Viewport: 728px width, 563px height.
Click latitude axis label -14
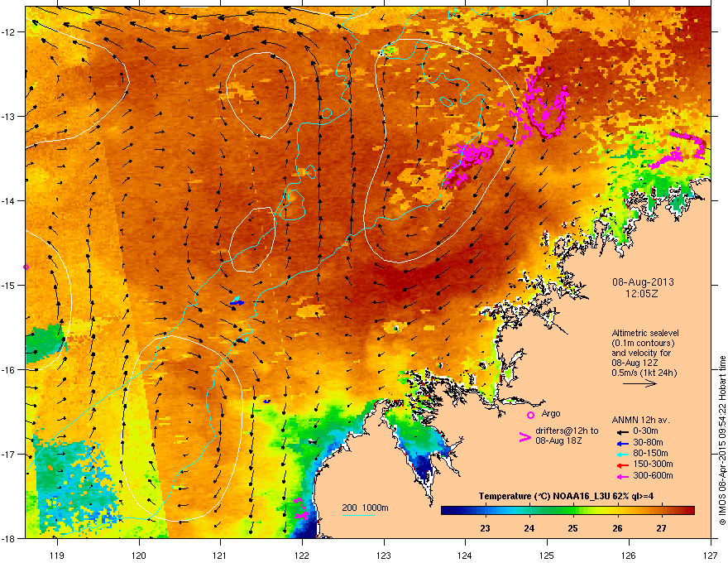pos(8,200)
